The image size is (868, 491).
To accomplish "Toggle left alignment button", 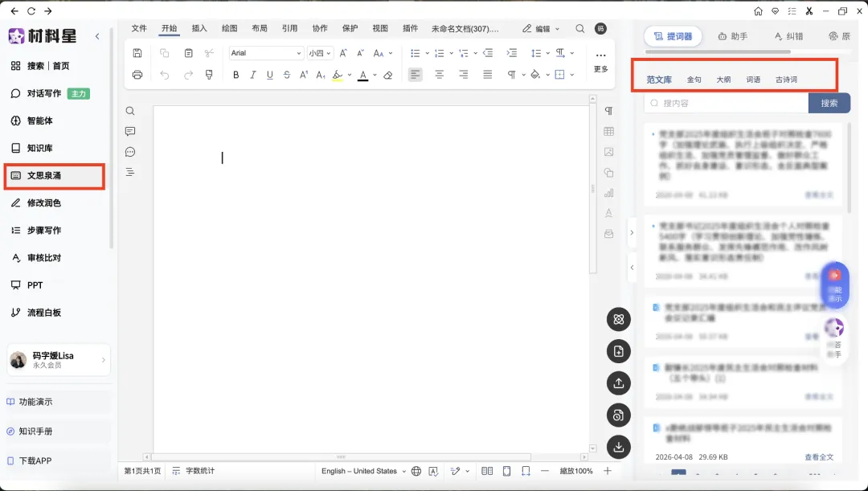I will pos(416,75).
